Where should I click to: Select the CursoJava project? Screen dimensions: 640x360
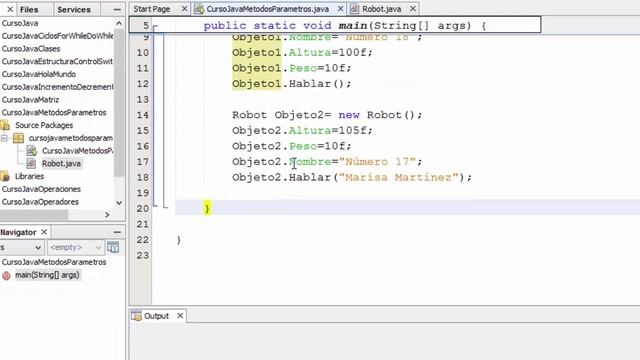coord(20,23)
